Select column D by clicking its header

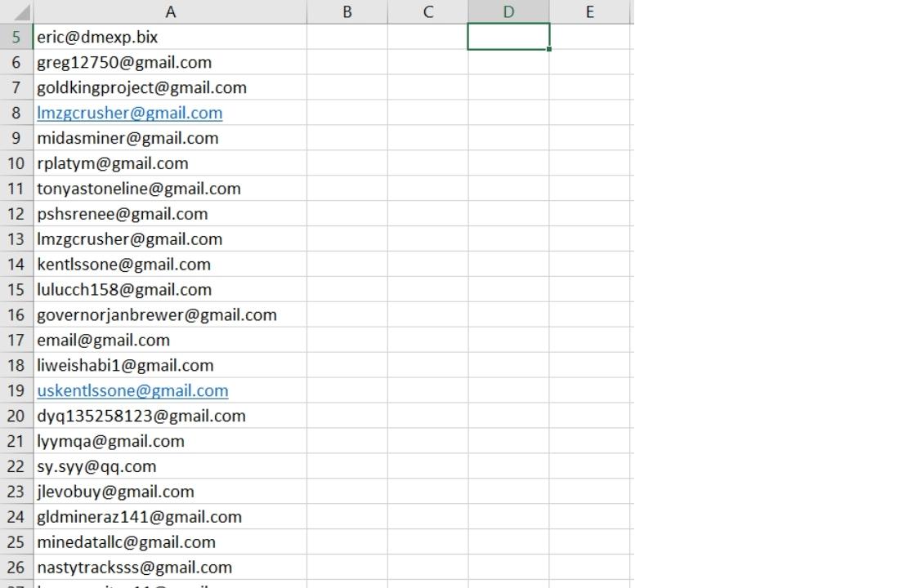click(508, 11)
